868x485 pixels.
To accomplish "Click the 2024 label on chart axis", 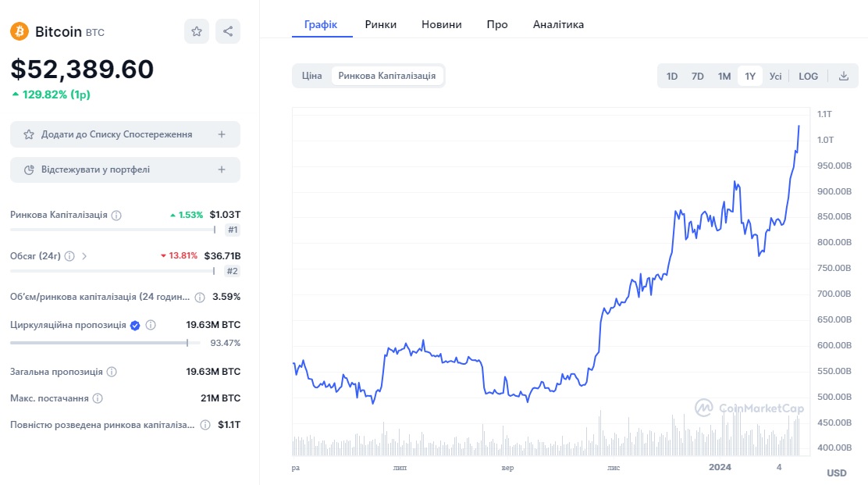I will (x=720, y=467).
